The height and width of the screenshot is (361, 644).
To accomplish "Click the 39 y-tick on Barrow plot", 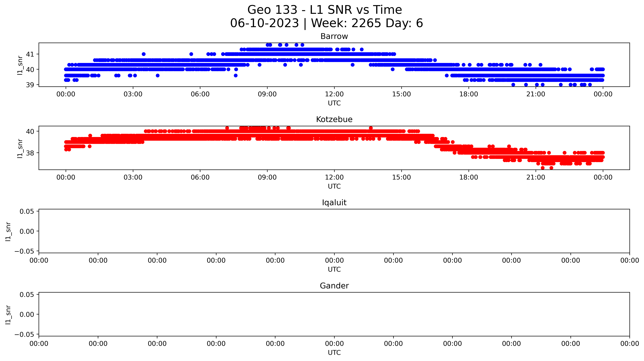I will point(30,85).
